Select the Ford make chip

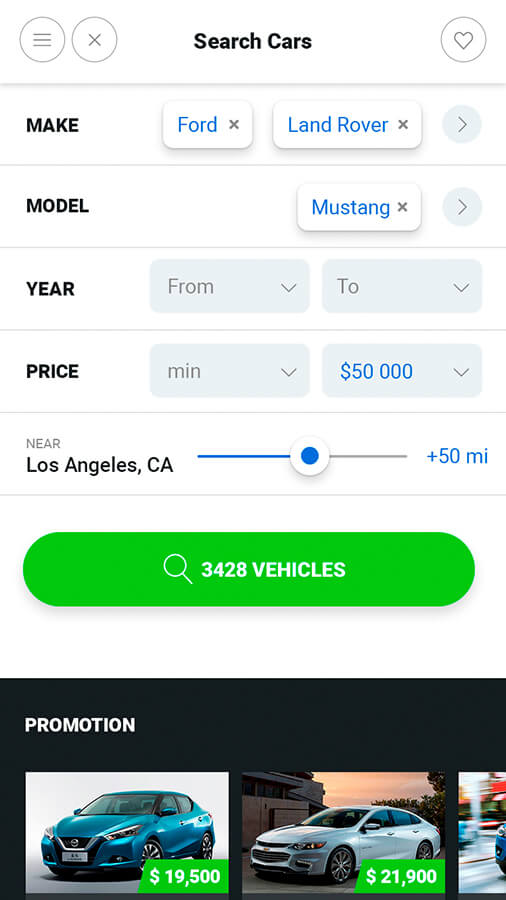[x=197, y=125]
